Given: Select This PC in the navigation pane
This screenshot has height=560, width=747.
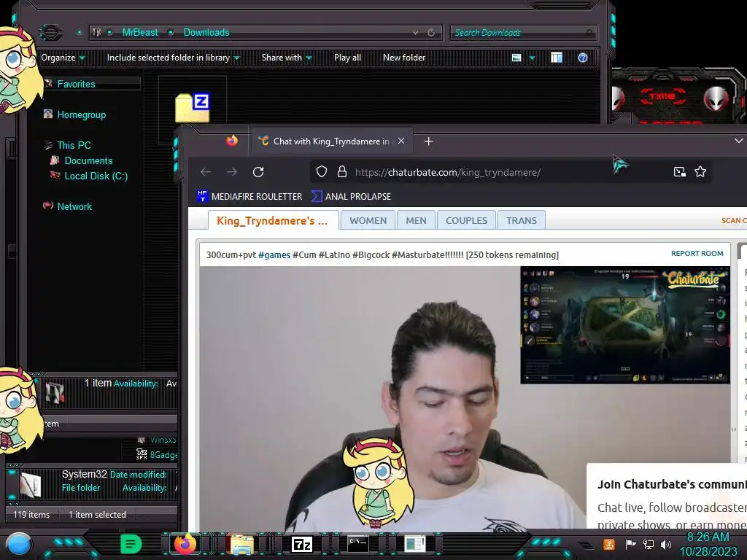Looking at the screenshot, I should pyautogui.click(x=74, y=145).
